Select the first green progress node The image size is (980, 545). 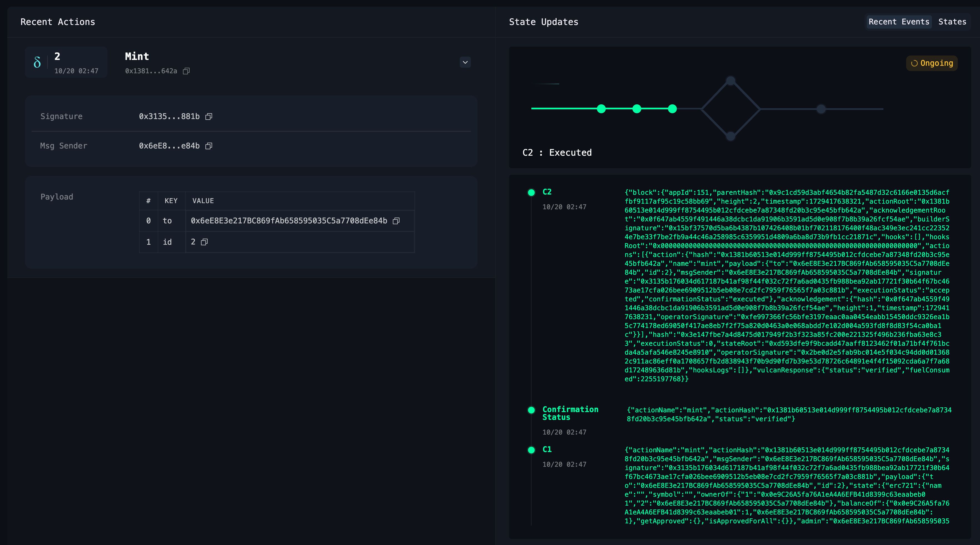[x=601, y=109]
